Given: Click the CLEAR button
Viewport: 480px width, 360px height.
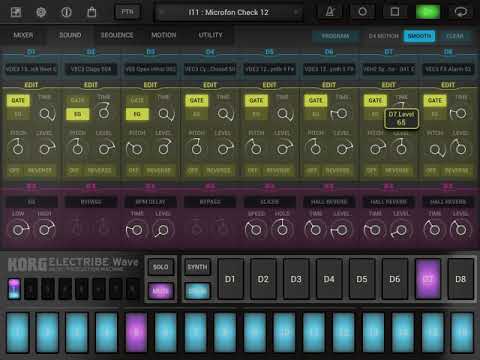Looking at the screenshot, I should [455, 36].
